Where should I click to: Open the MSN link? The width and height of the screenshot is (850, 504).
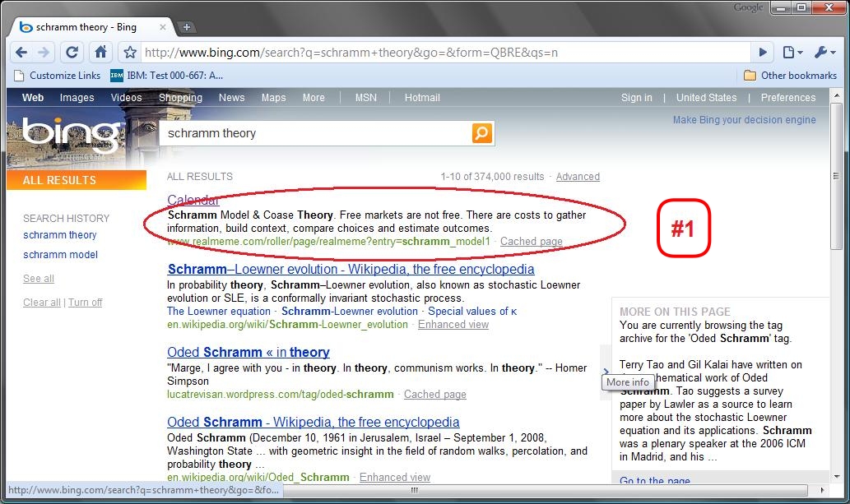pos(366,98)
